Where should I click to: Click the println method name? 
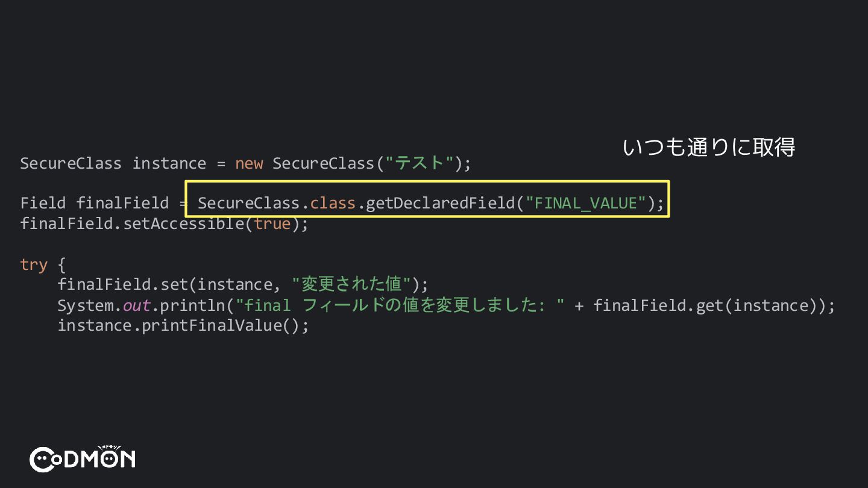click(x=192, y=305)
